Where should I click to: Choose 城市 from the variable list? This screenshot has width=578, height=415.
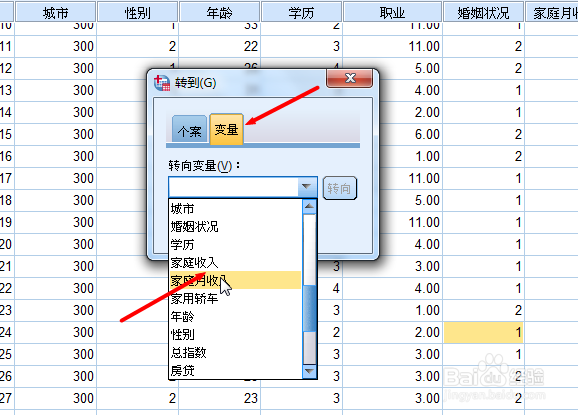235,209
